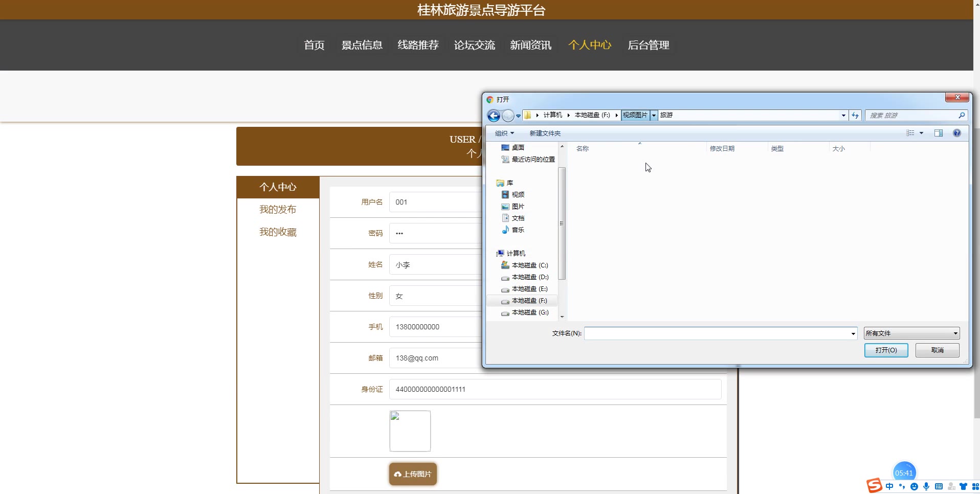Screen dimensions: 980x494
Task: Expand the view options dropdown arrow
Action: (921, 133)
